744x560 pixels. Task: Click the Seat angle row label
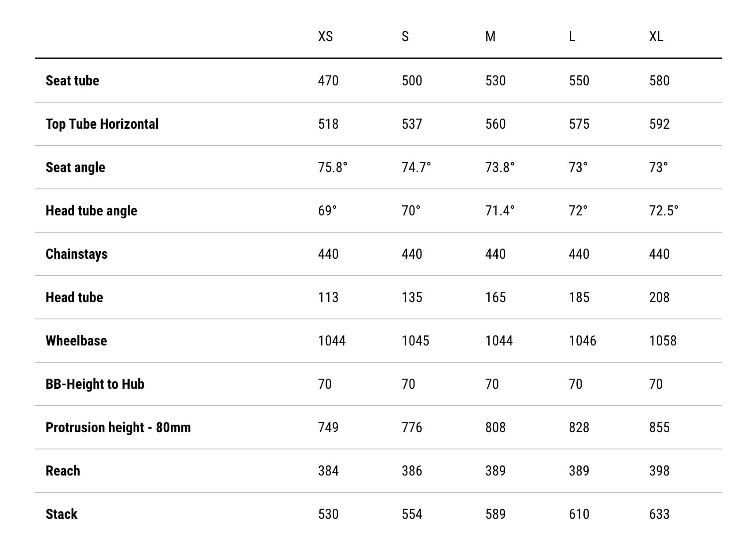pos(76,168)
